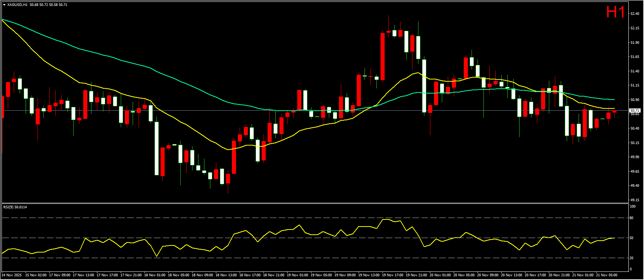
Task: Click the XAGUSD,H1 symbol title text
Action: coord(17,5)
